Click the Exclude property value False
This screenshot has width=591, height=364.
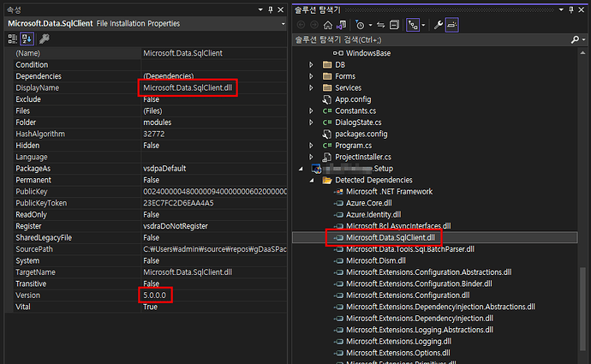[x=151, y=99]
